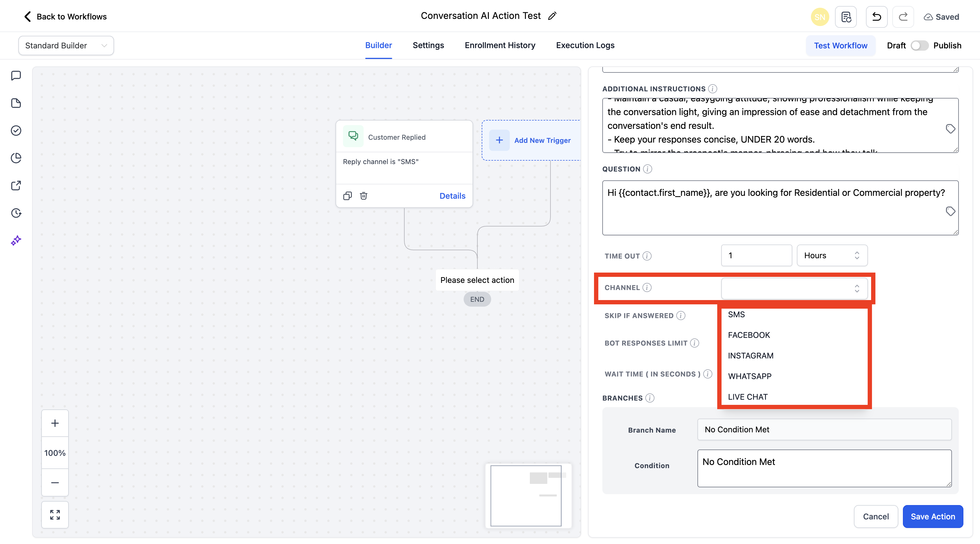Click the Save Action button

tap(932, 516)
